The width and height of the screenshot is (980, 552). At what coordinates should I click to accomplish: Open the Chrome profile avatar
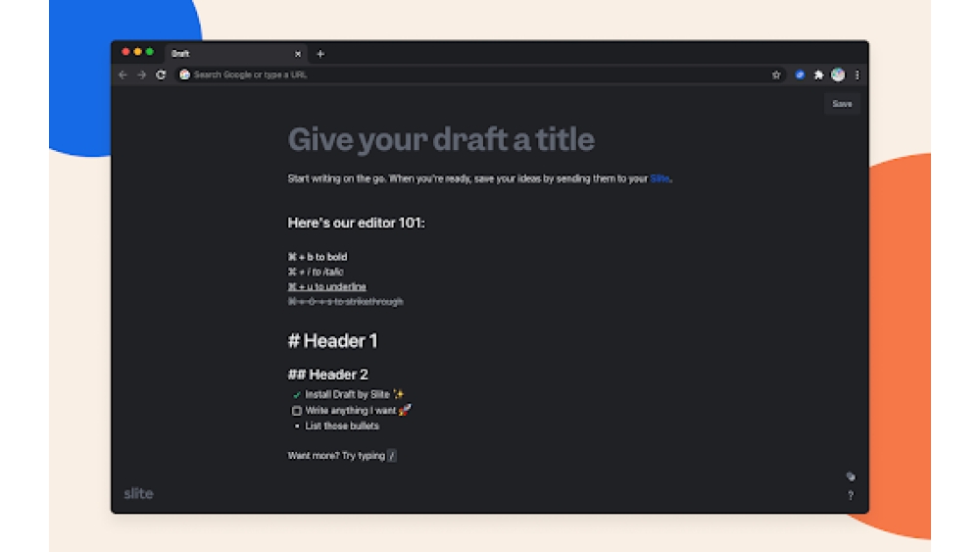coord(838,75)
